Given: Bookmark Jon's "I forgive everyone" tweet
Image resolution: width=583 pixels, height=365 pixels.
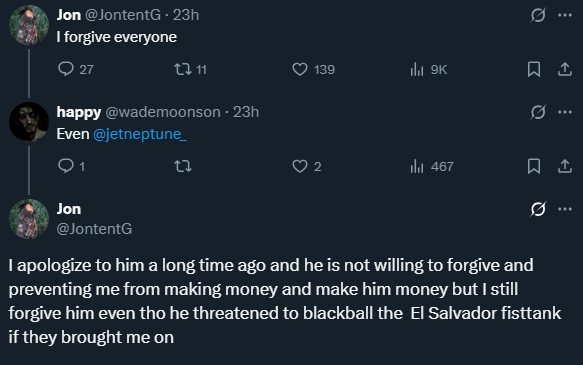Looking at the screenshot, I should [534, 69].
